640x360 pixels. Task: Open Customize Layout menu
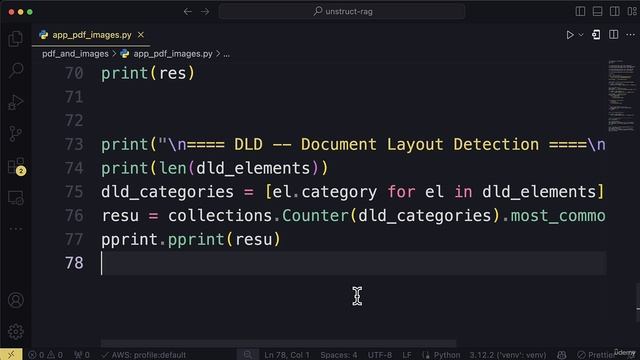point(631,11)
